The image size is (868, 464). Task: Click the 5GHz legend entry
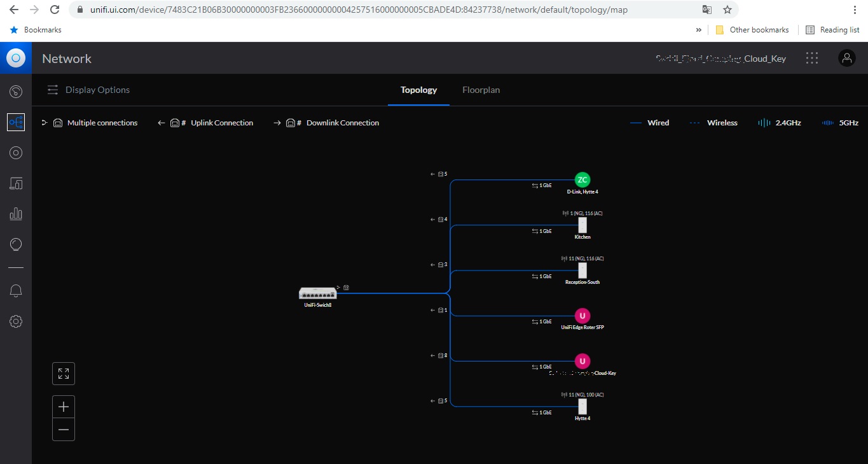(840, 123)
